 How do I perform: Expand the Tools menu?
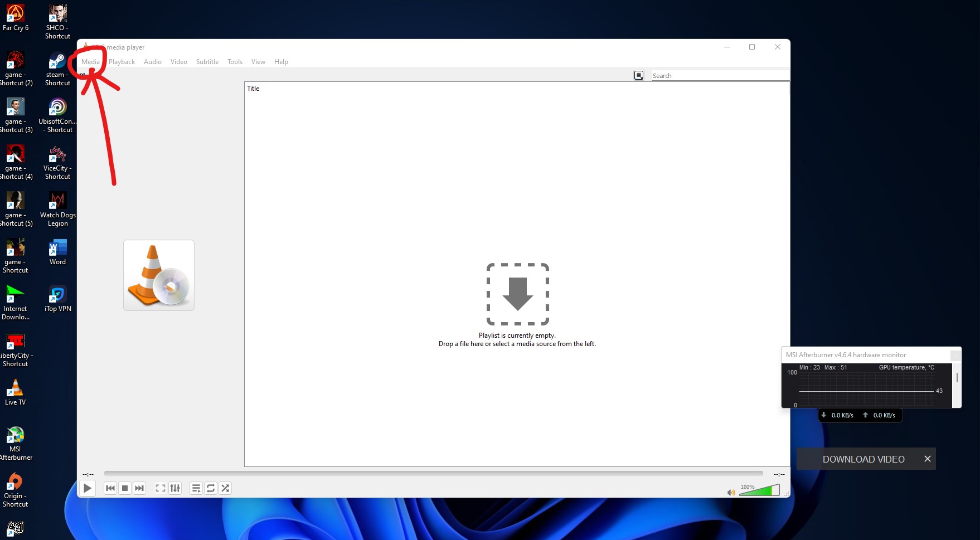(x=235, y=62)
